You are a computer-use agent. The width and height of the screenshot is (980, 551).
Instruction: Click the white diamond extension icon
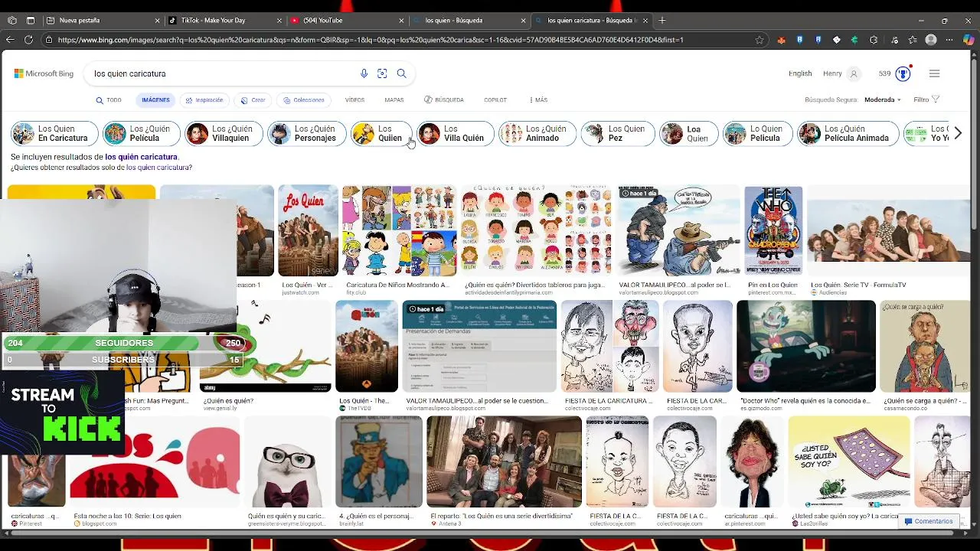click(837, 40)
